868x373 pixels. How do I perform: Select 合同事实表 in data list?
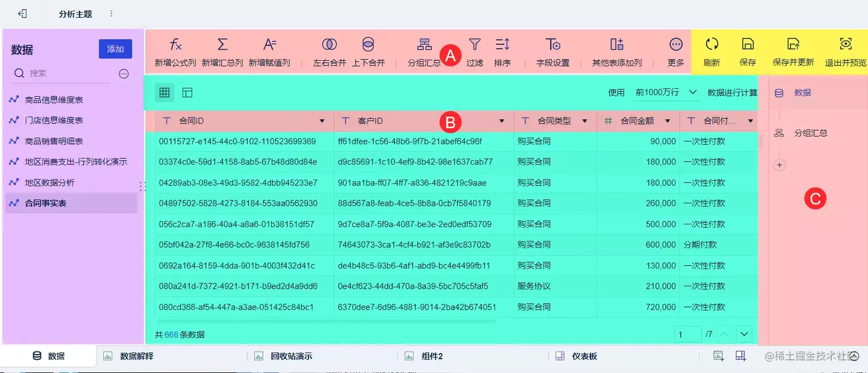(71, 203)
